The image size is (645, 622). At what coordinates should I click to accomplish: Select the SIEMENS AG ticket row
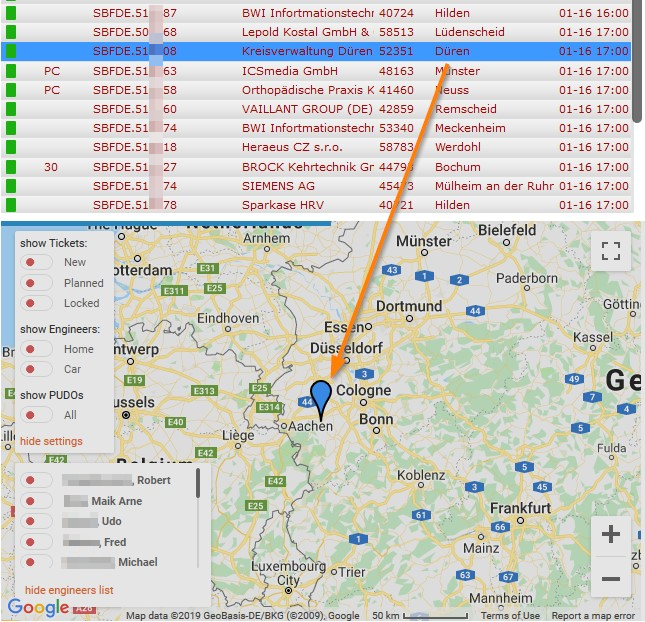[x=316, y=186]
